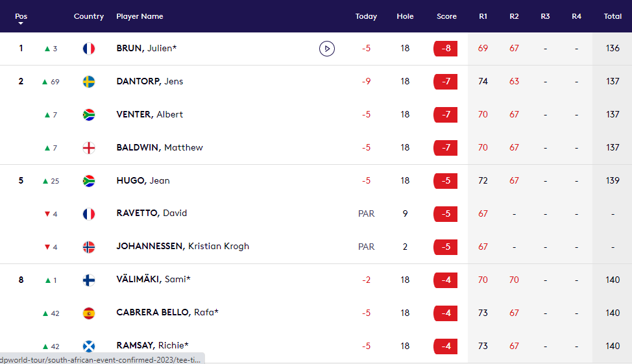Click the Country column header
The height and width of the screenshot is (364, 632).
pos(89,16)
